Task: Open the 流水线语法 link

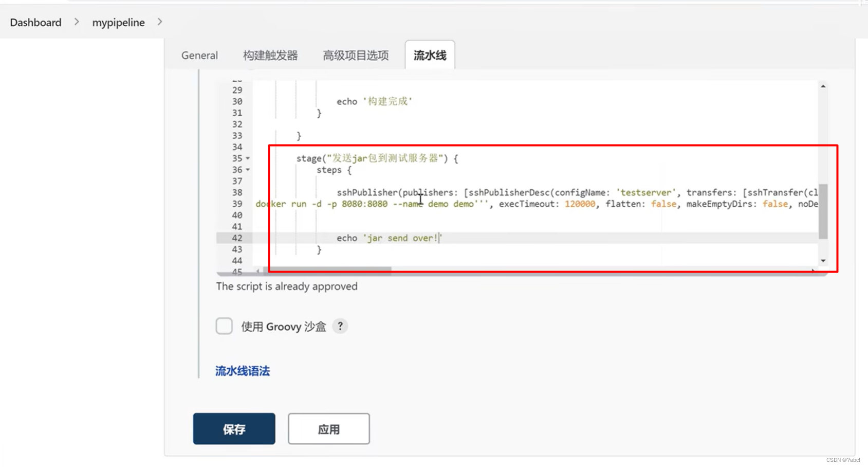Action: coord(243,371)
